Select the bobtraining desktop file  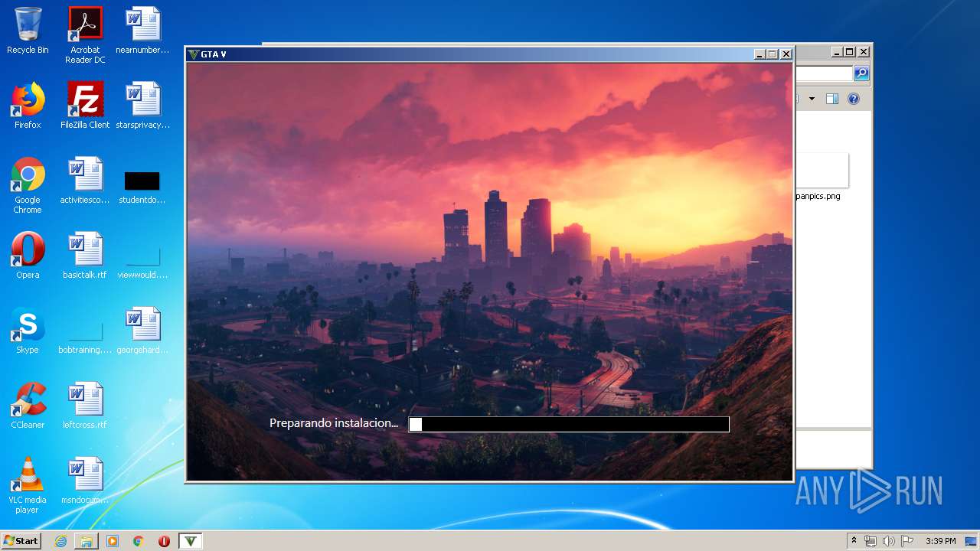85,338
